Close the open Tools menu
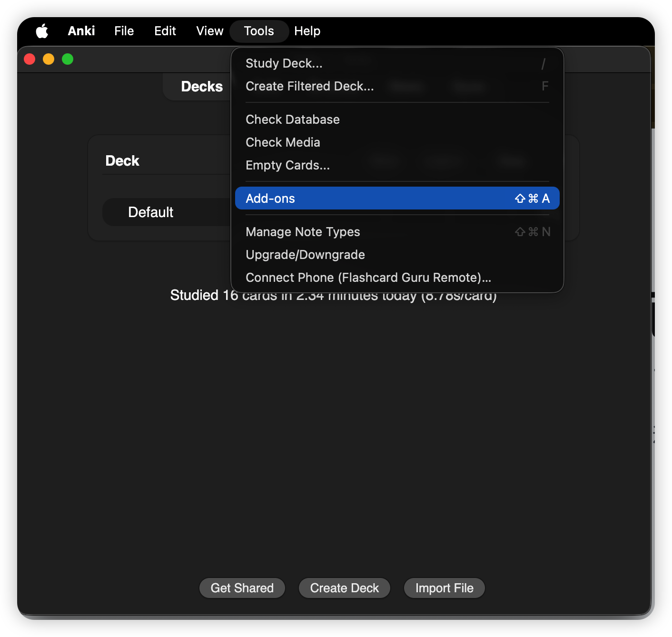 pyautogui.click(x=259, y=31)
